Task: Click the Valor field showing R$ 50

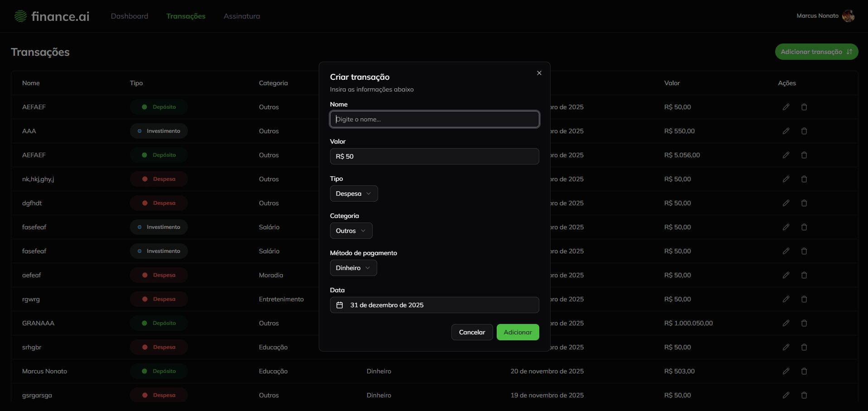Action: (x=434, y=156)
